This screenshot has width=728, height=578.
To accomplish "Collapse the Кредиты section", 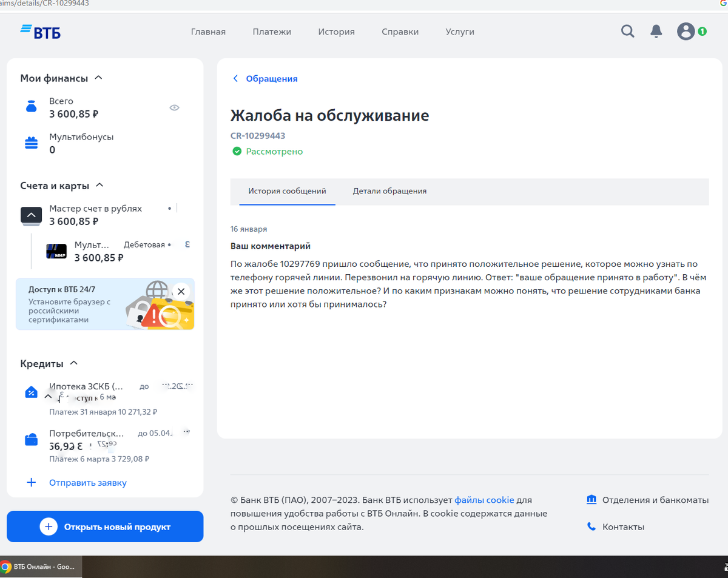I will click(73, 363).
